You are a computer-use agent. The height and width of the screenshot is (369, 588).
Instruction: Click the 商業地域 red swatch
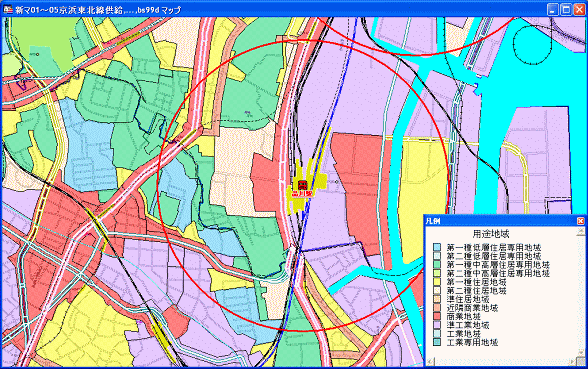437,316
